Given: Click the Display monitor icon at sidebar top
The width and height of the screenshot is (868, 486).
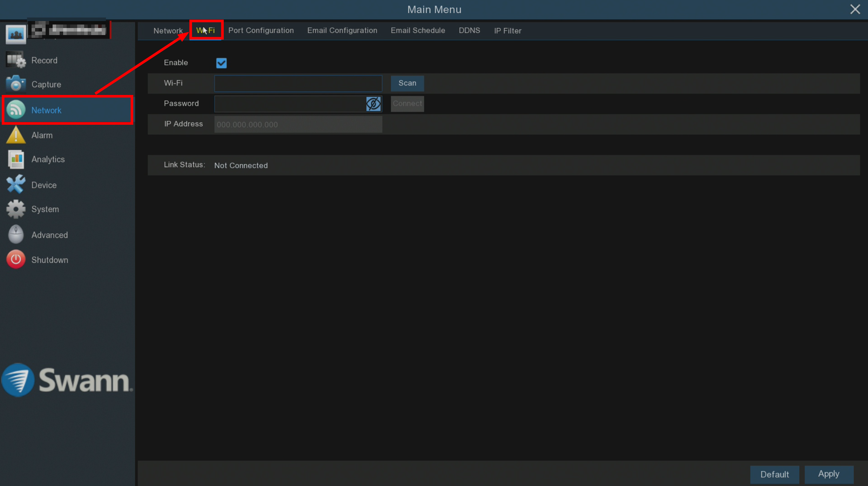Looking at the screenshot, I should (16, 34).
